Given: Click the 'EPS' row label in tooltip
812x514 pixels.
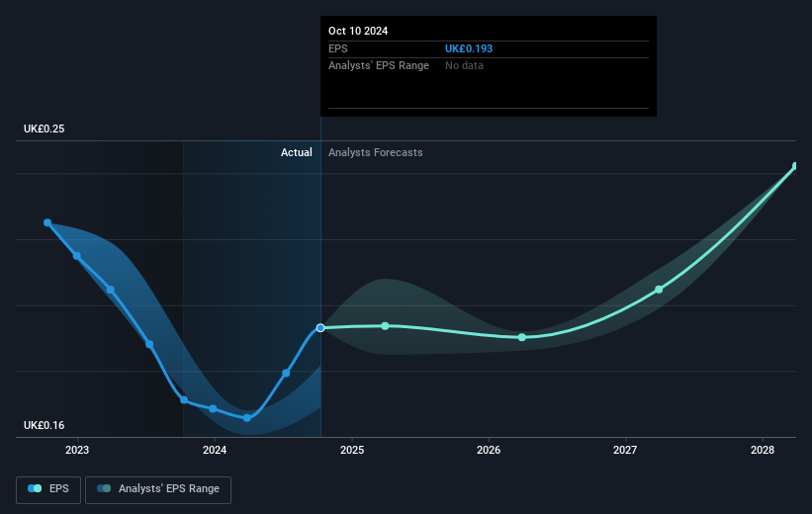Looking at the screenshot, I should (x=337, y=48).
